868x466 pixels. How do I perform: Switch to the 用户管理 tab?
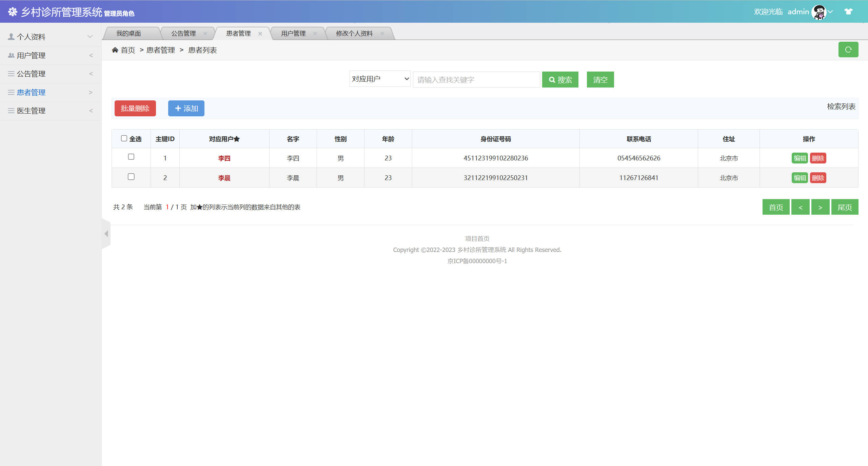point(293,33)
